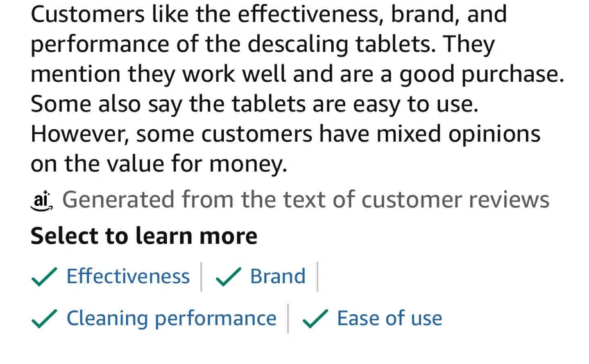
Task: Click 'Some also say the tablets are easy' line
Action: point(254,104)
